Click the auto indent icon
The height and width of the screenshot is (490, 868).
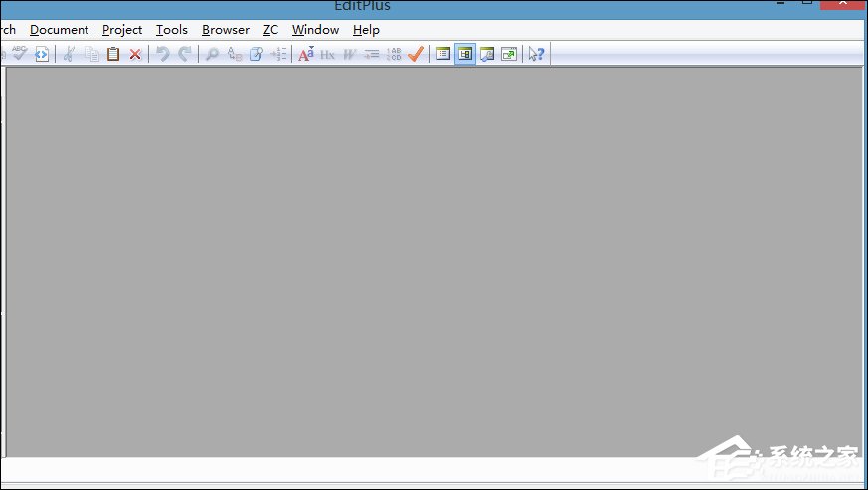[x=372, y=54]
